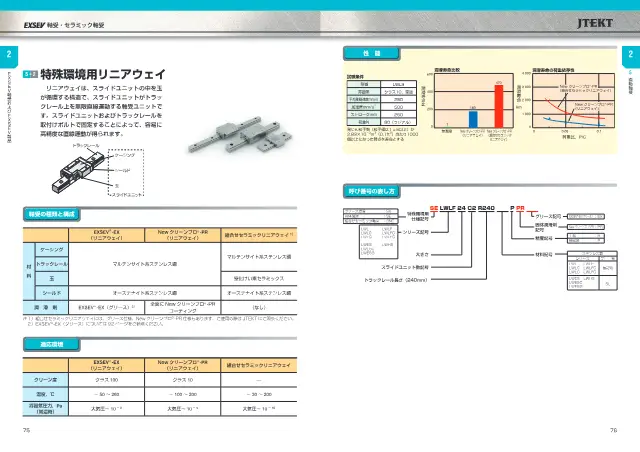Click the 500 value in the test conditions table
Viewport: 640px width, 452px height.
click(x=398, y=107)
